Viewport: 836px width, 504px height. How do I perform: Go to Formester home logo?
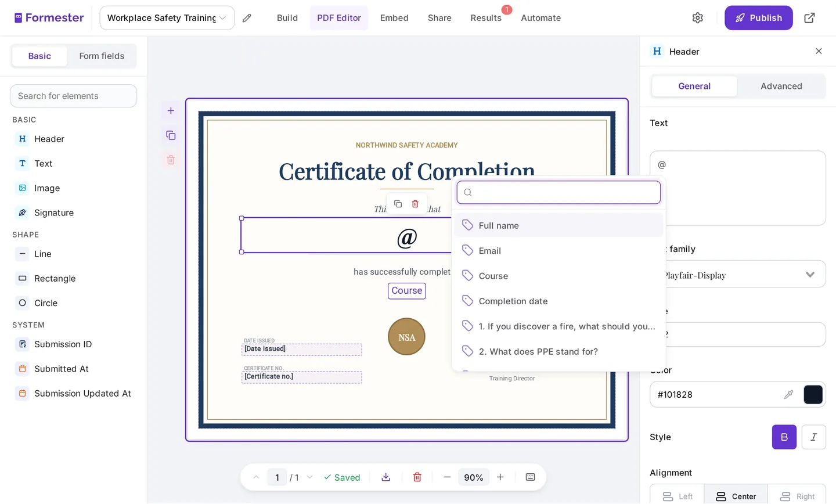pyautogui.click(x=49, y=18)
